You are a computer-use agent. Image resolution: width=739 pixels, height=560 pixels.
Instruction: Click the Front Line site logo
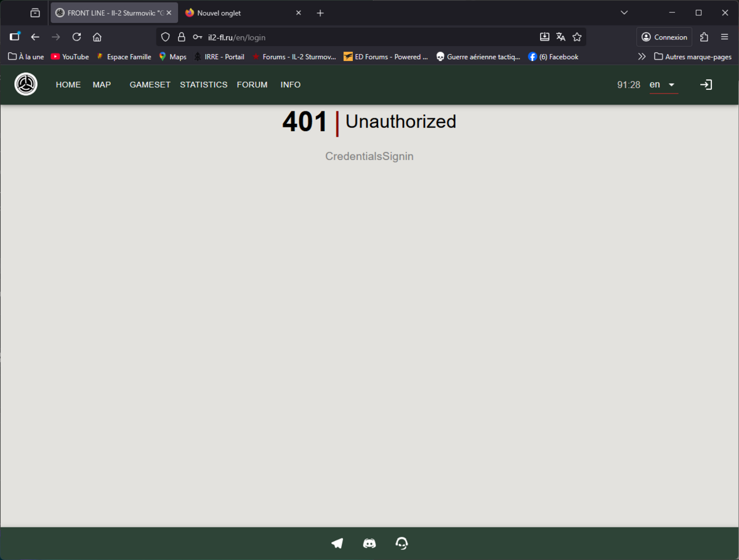click(26, 84)
